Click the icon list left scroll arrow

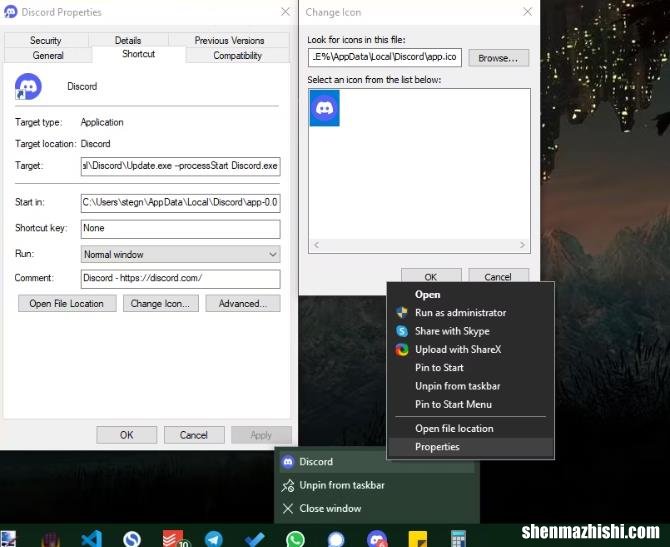pyautogui.click(x=317, y=245)
